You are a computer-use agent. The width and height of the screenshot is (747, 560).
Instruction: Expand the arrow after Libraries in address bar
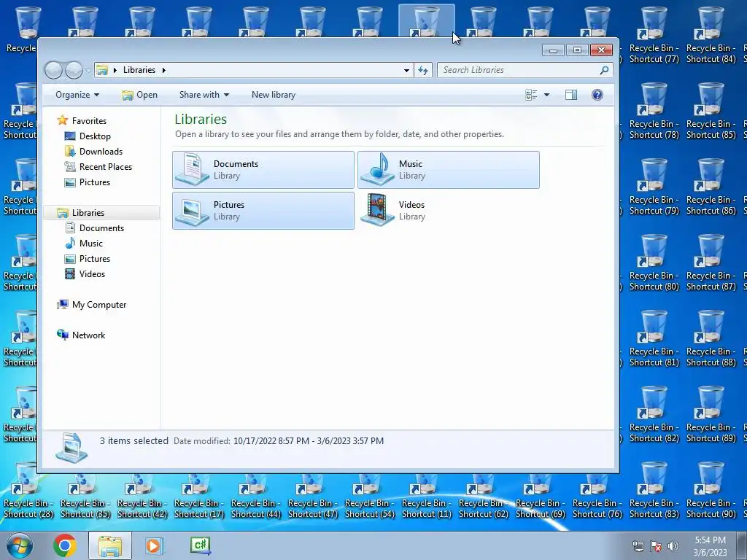click(164, 70)
